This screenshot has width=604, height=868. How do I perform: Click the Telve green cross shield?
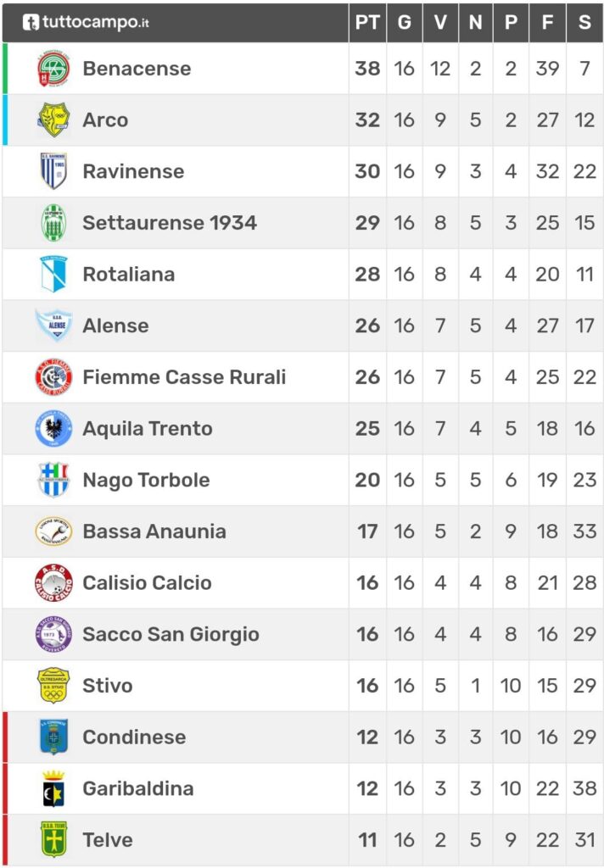coord(53,840)
